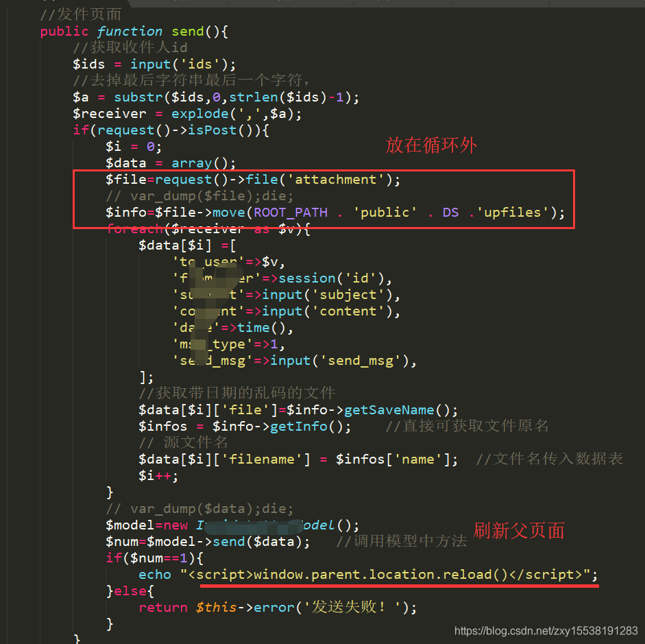This screenshot has width=645, height=644.
Task: Click the commented '// var_dump($data);die;' line
Action: [199, 509]
